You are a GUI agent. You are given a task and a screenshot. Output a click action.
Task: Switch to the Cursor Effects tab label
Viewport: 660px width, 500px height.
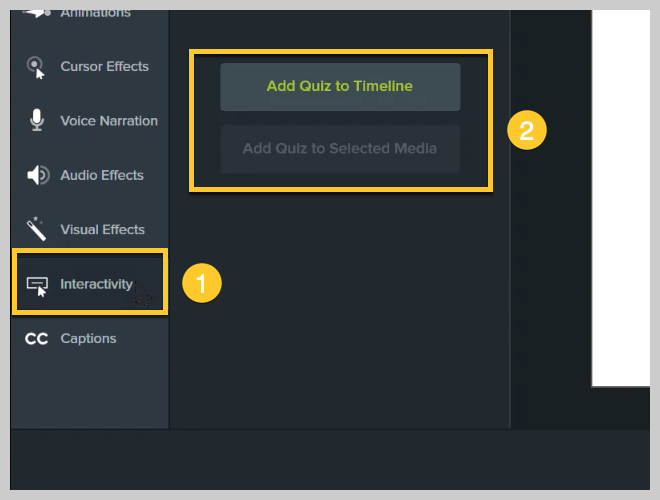tap(104, 66)
